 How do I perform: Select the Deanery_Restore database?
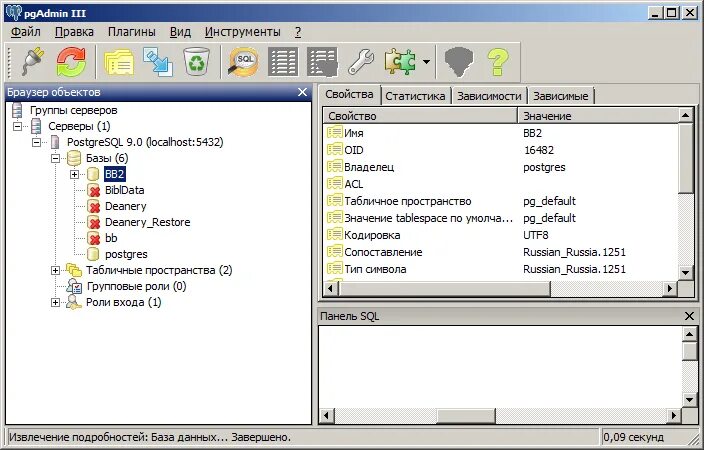click(x=148, y=222)
